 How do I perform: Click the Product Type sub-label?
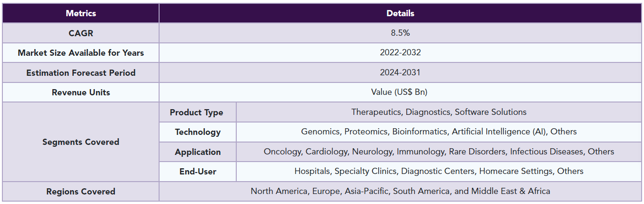197,112
